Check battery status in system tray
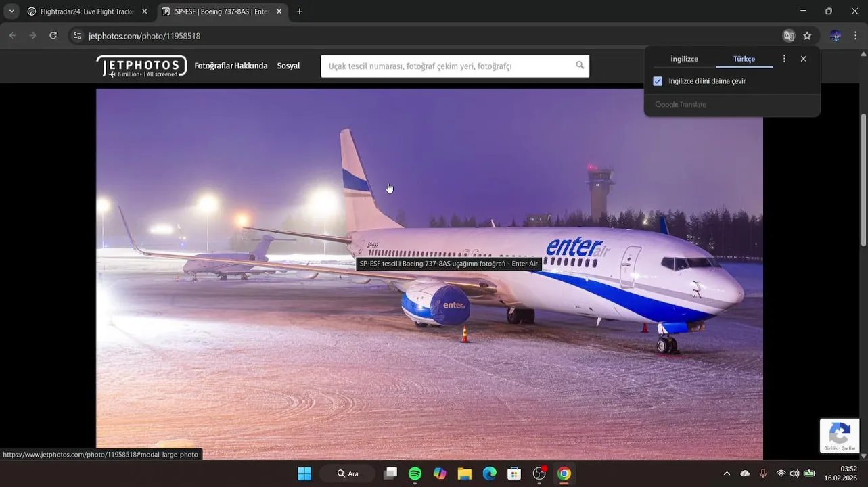The image size is (868, 487). point(809,473)
